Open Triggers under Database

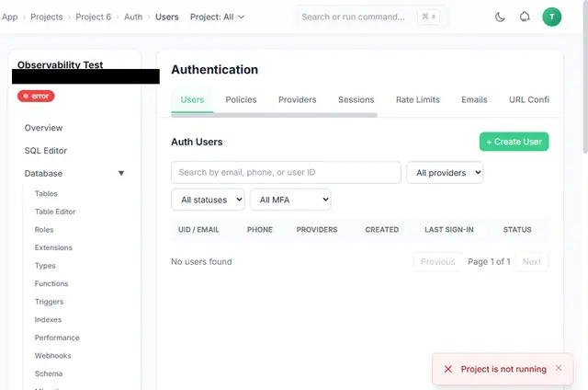[49, 302]
